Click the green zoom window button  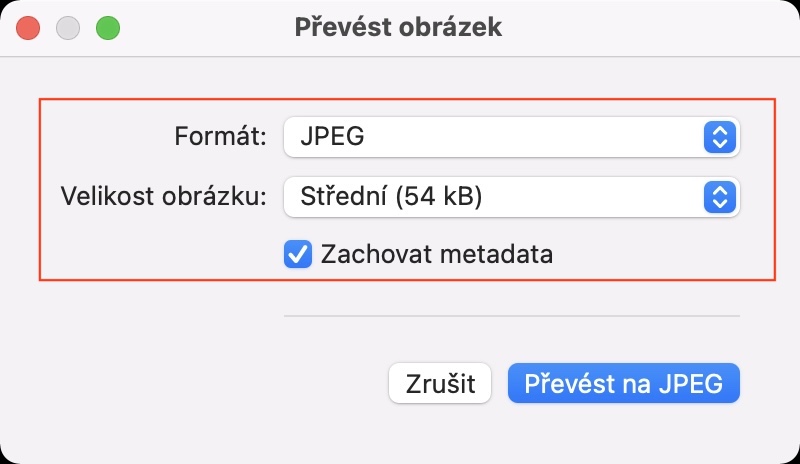tap(107, 28)
